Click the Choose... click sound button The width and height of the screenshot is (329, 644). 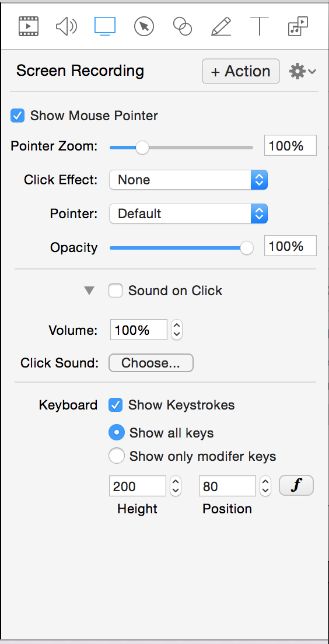click(150, 363)
